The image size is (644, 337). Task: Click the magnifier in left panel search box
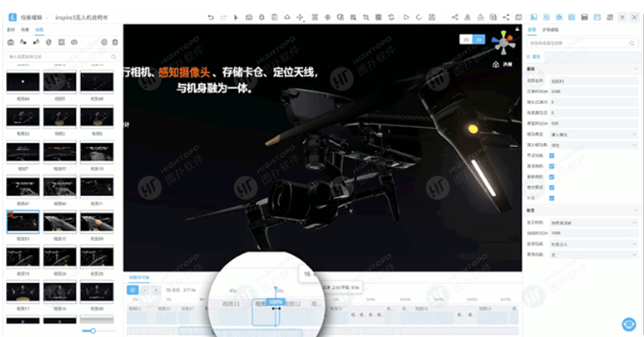[114, 57]
